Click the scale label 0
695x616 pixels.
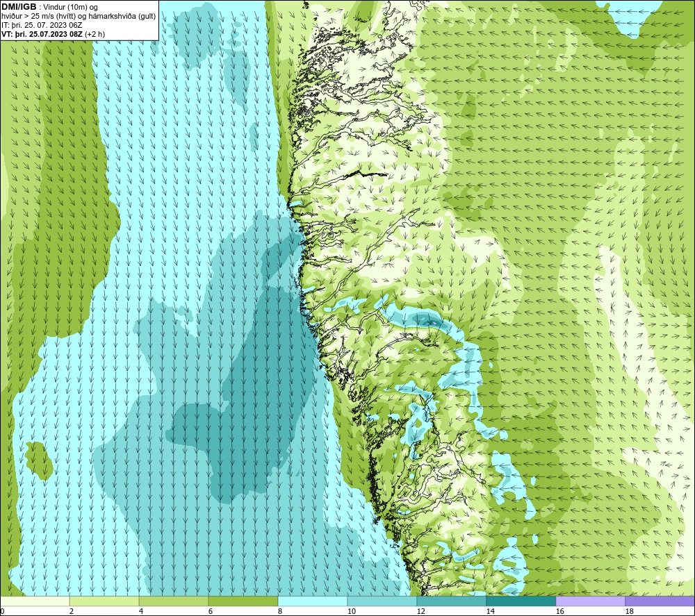pyautogui.click(x=2, y=612)
